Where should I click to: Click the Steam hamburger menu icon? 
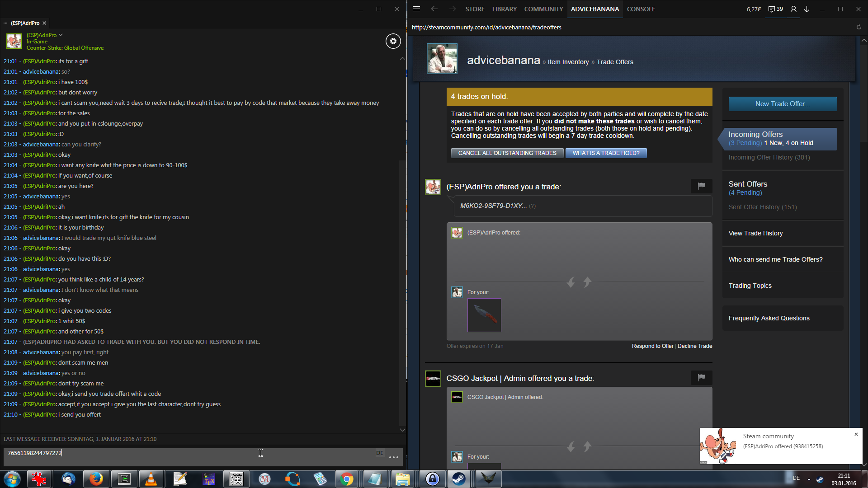(x=416, y=9)
